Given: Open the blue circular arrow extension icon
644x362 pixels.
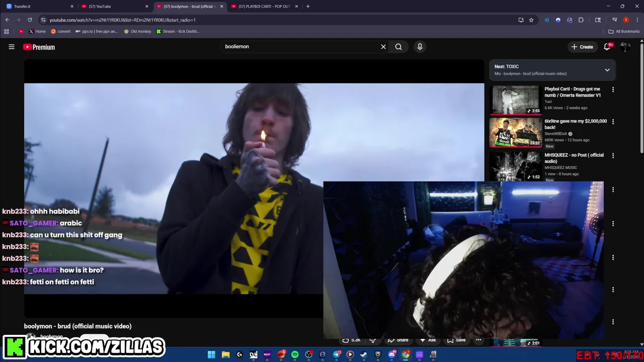Looking at the screenshot, I should point(558,20).
